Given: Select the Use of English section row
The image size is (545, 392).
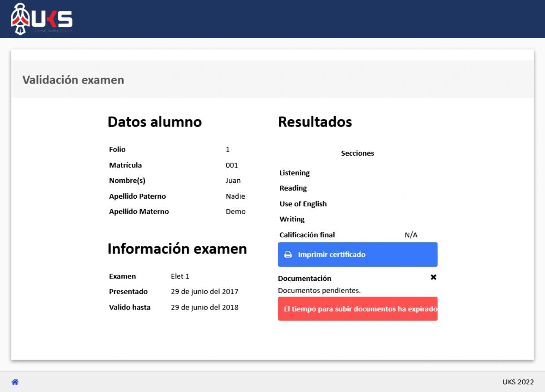Looking at the screenshot, I should coord(358,204).
